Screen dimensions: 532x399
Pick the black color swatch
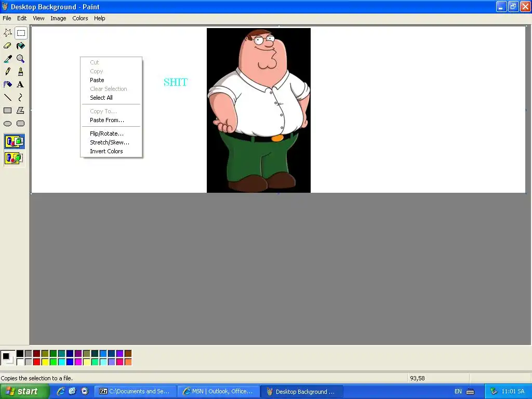pyautogui.click(x=20, y=354)
